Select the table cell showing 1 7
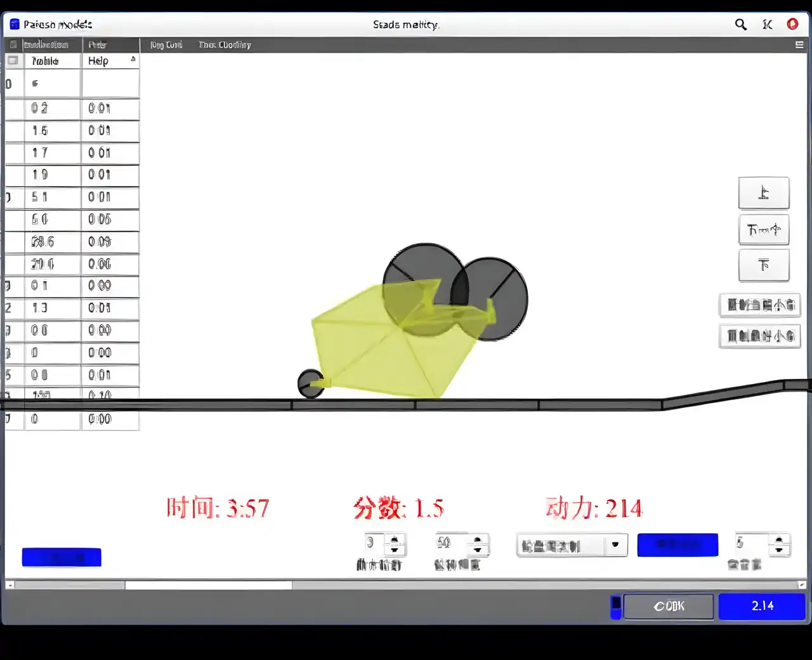This screenshot has height=660, width=812. click(53, 153)
